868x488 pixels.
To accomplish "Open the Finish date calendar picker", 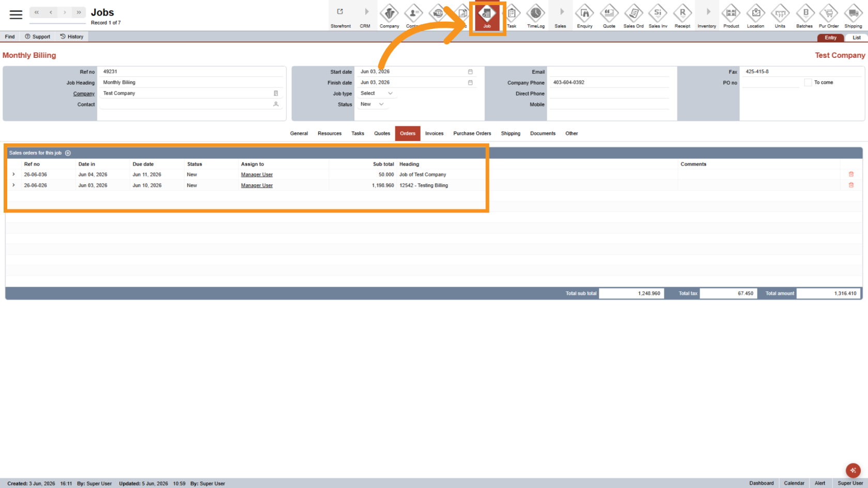I will [x=470, y=83].
